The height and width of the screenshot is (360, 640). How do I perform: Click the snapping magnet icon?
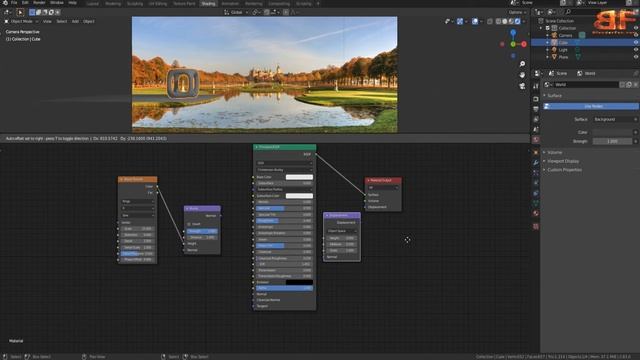coord(267,12)
